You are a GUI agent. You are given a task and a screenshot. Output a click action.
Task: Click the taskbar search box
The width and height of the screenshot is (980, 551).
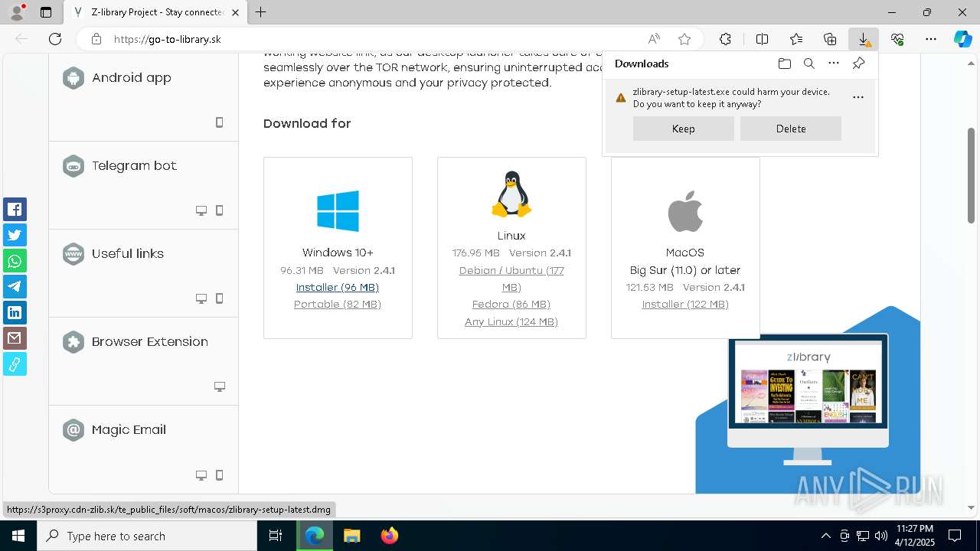point(147,536)
